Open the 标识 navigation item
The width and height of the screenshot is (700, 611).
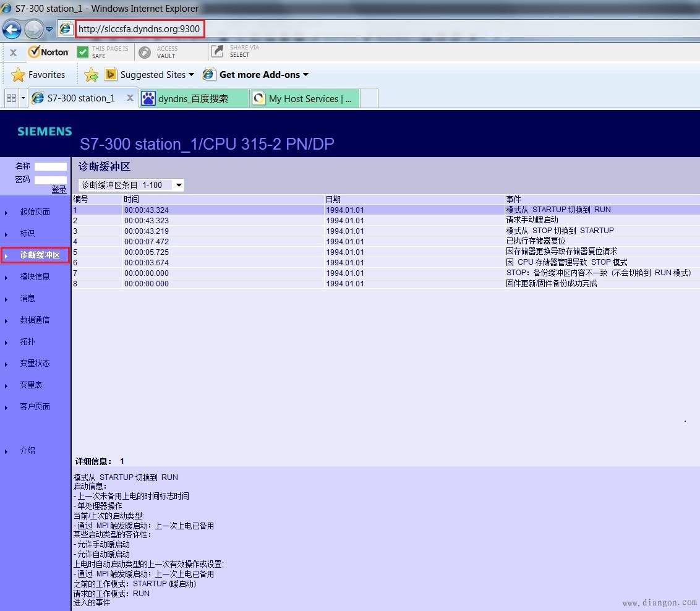(x=27, y=233)
